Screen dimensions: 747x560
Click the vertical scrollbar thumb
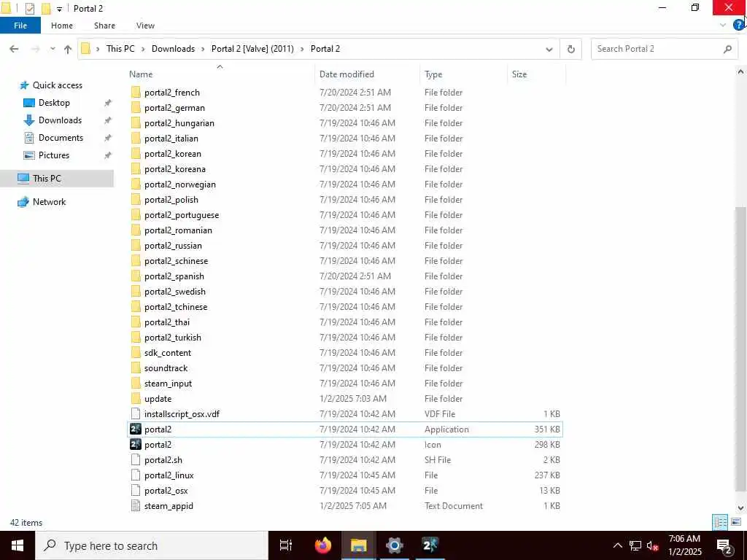[x=741, y=348]
